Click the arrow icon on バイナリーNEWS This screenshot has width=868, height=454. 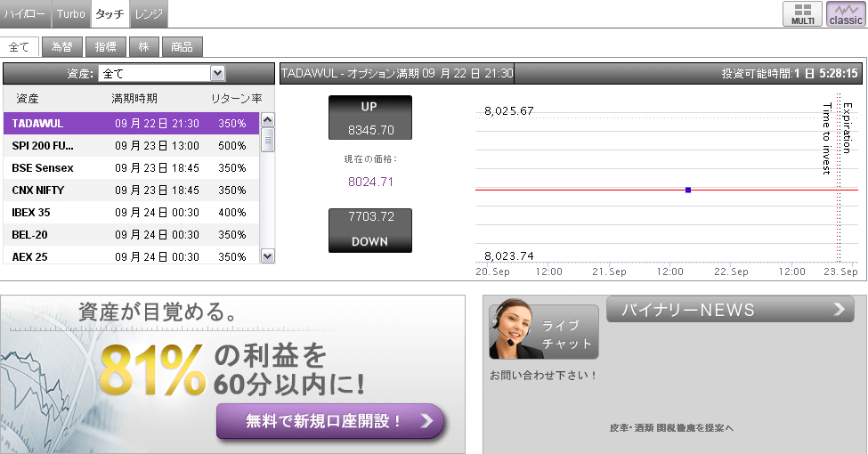pyautogui.click(x=840, y=309)
